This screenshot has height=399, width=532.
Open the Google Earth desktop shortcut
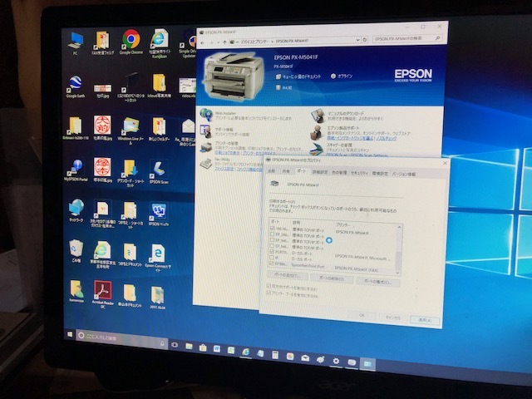76,86
